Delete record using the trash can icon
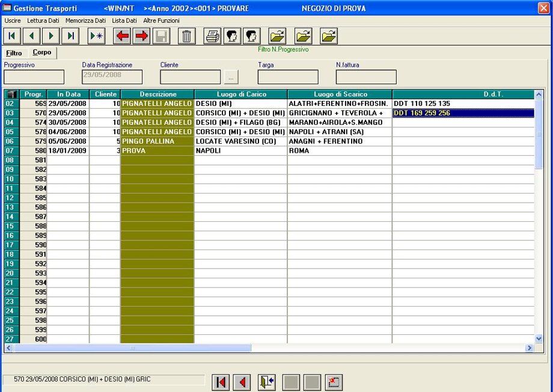The image size is (553, 392). click(x=187, y=36)
